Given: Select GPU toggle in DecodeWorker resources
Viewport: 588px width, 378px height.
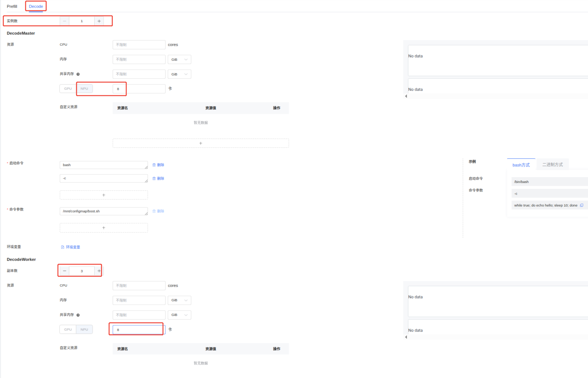Looking at the screenshot, I should tap(68, 329).
